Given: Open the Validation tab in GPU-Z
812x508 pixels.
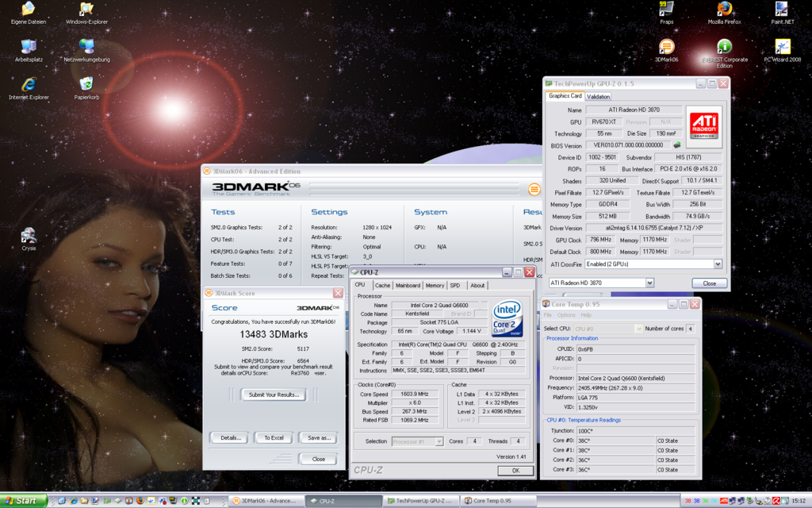Looking at the screenshot, I should [x=598, y=96].
